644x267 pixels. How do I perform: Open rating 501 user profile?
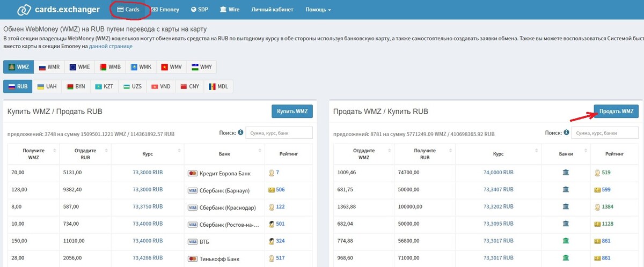click(280, 225)
